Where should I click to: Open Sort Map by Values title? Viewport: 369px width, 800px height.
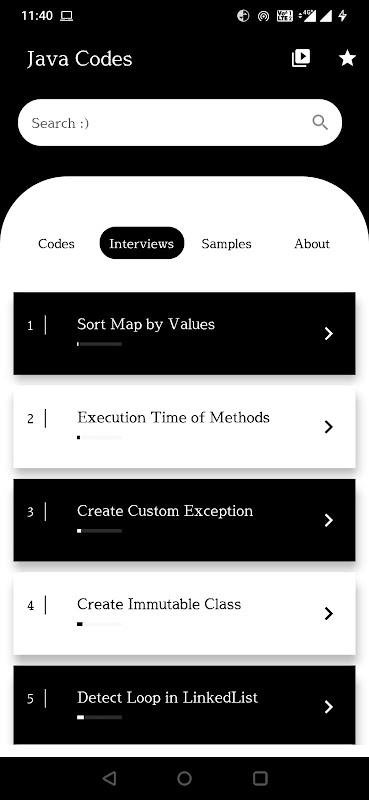point(146,324)
